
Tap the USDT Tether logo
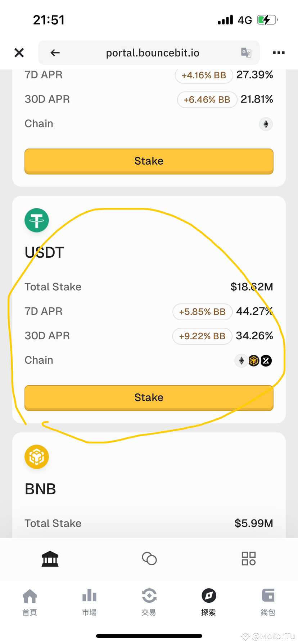pos(37,220)
